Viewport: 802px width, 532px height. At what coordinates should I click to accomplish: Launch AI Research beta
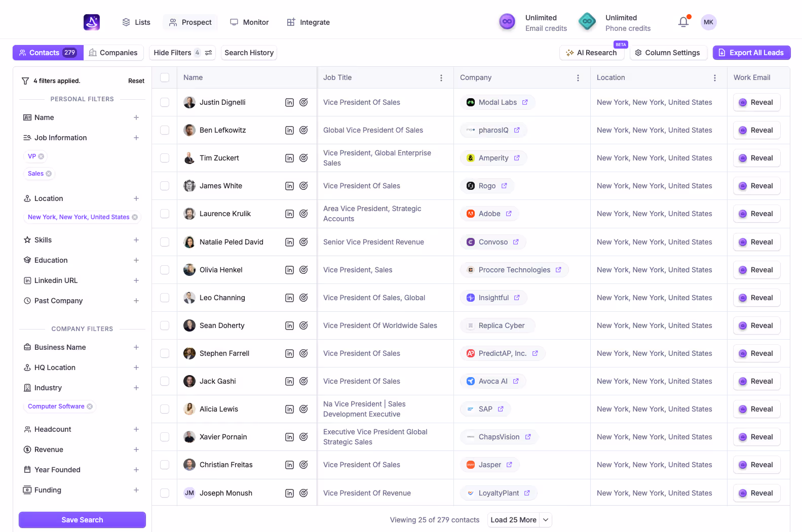click(591, 53)
